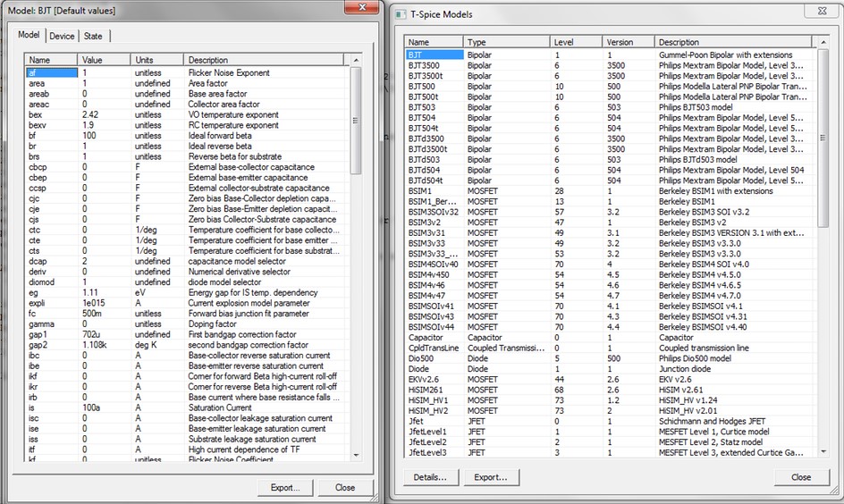The height and width of the screenshot is (504, 844).
Task: Sort models by Level column header
Action: 576,42
